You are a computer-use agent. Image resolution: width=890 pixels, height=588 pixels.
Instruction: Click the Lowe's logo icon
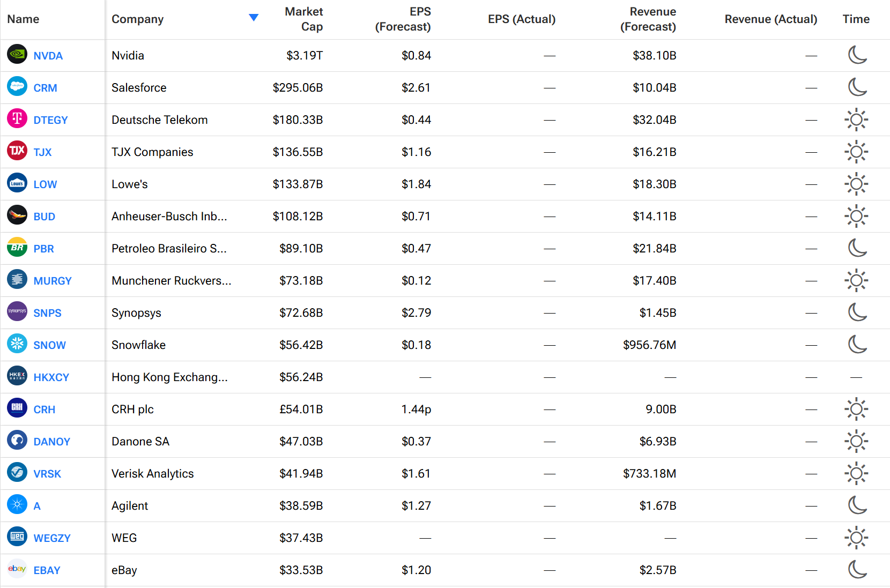pos(17,183)
